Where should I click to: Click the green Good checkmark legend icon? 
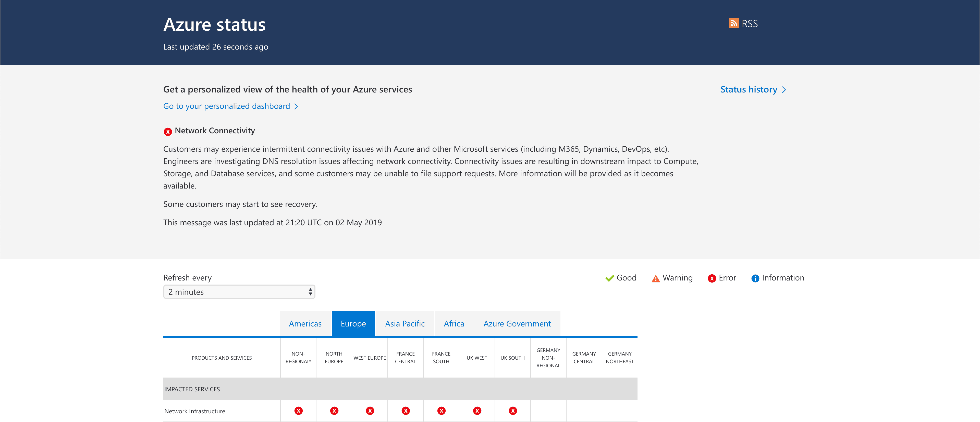[x=609, y=278]
